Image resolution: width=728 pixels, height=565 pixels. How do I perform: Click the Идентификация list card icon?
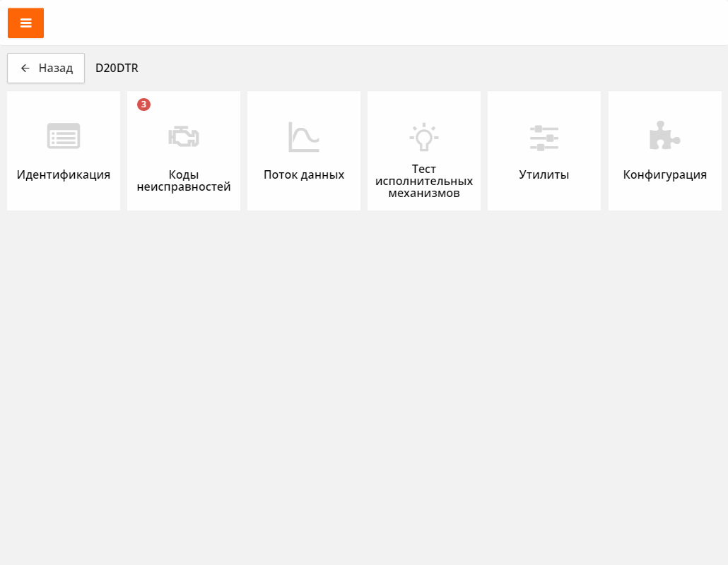(x=64, y=136)
